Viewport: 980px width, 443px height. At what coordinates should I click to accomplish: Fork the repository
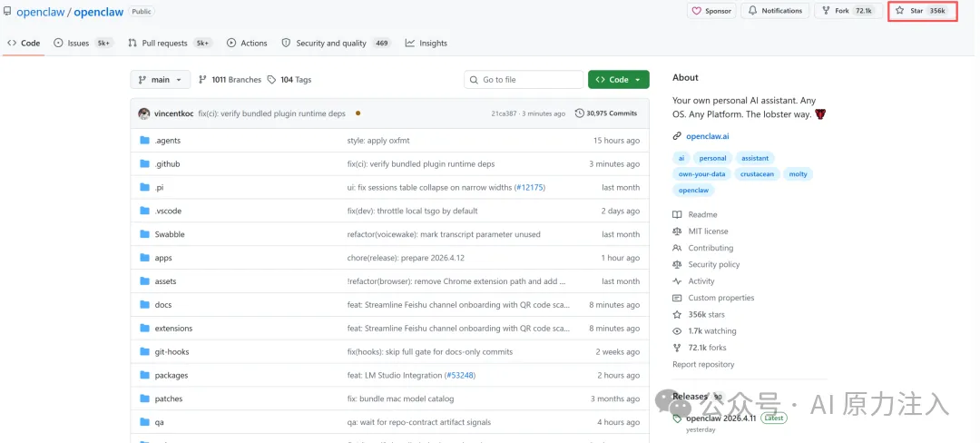click(848, 11)
